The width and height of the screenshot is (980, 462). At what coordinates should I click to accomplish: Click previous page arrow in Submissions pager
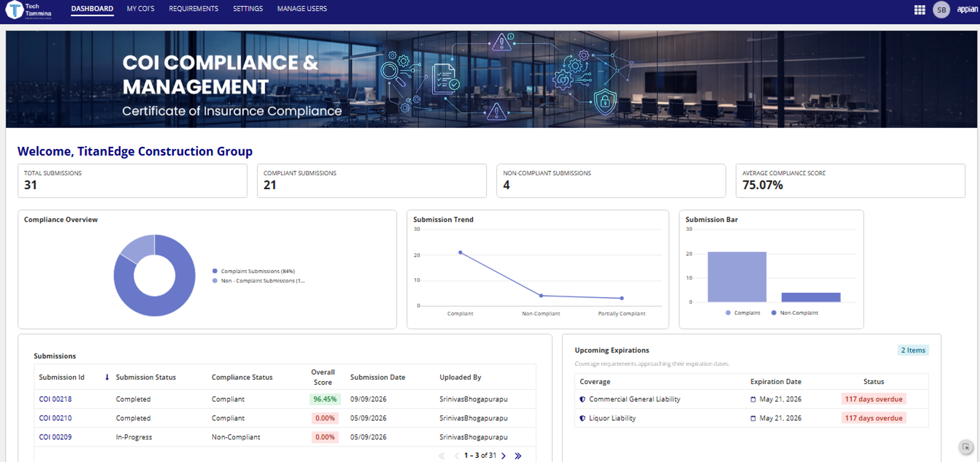(x=456, y=456)
